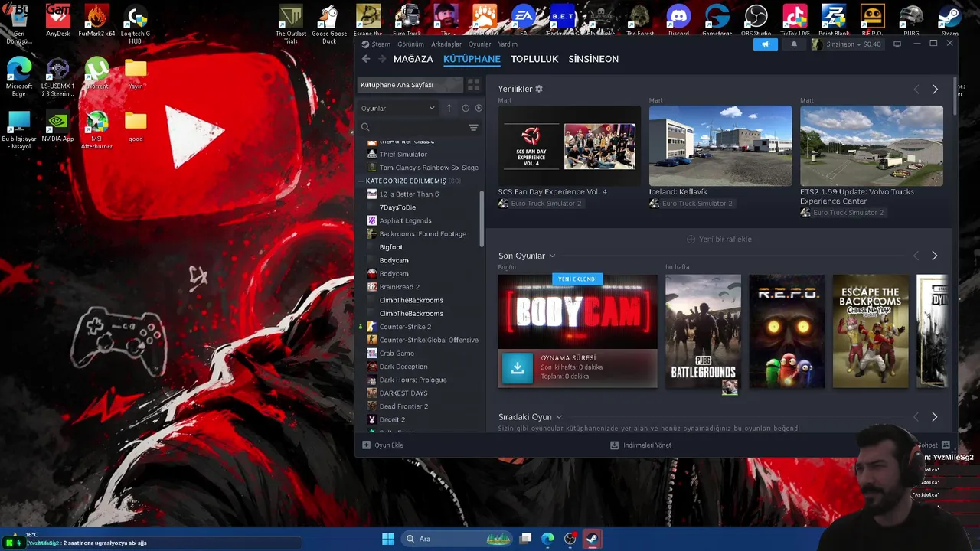Click the Bodycam download arrow button
980x551 pixels.
[518, 368]
